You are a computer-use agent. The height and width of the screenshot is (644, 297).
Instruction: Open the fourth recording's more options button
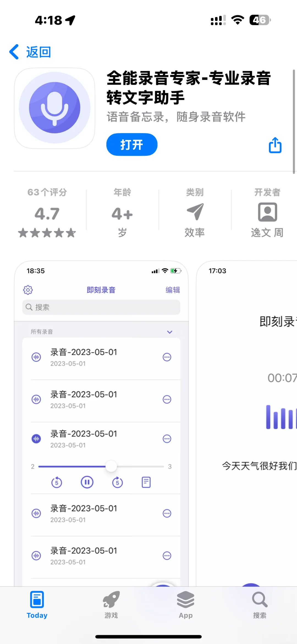(167, 513)
